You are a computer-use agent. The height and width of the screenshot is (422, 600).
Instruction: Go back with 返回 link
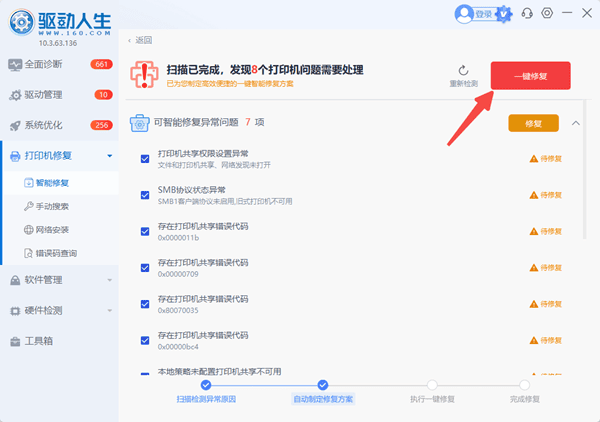(x=140, y=40)
